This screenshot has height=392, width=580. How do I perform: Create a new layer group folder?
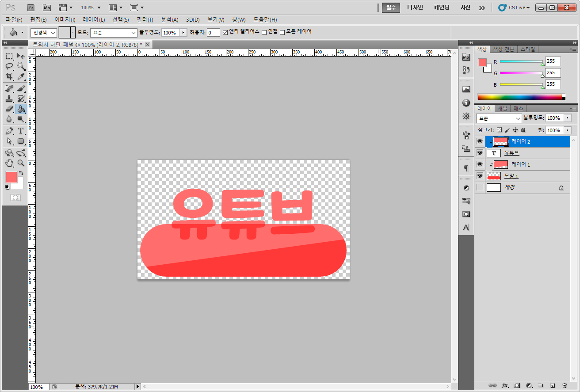click(540, 385)
